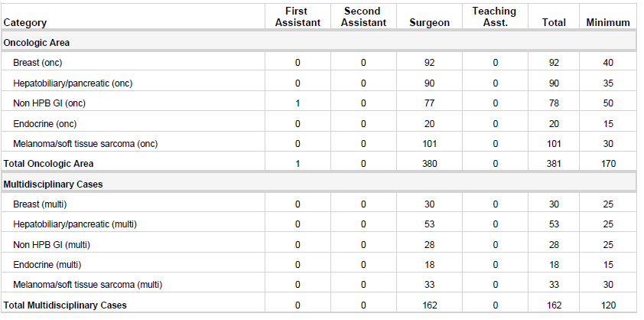Click the Total Multidisciplinary Cases row label
644x320 pixels.
pyautogui.click(x=64, y=305)
